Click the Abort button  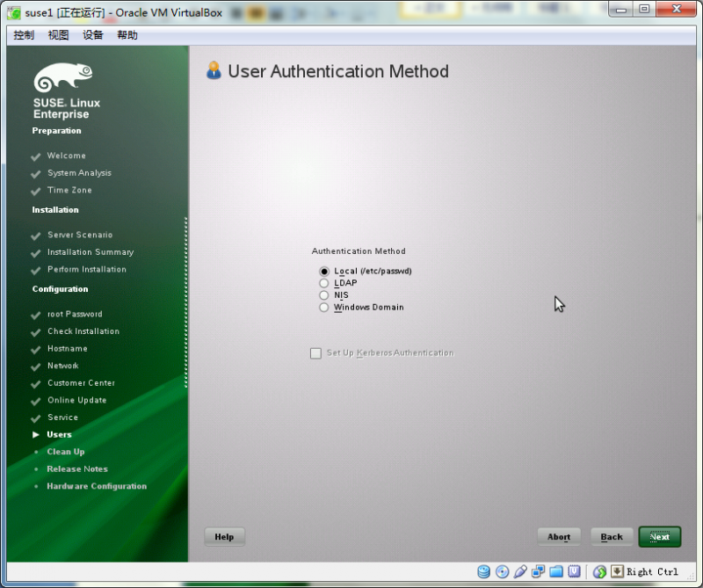(559, 536)
